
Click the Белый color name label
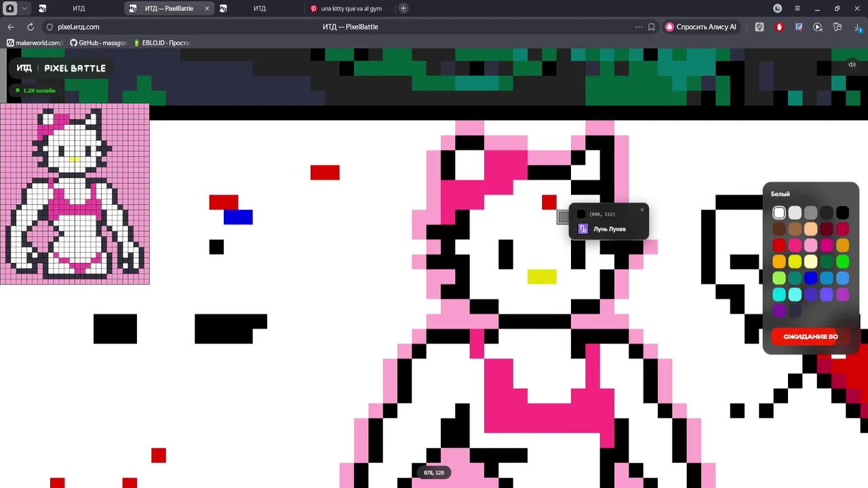click(781, 194)
